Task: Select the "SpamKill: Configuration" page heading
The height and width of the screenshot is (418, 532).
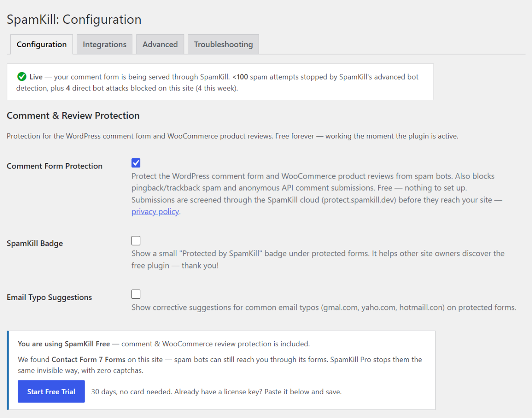Action: coord(74,19)
